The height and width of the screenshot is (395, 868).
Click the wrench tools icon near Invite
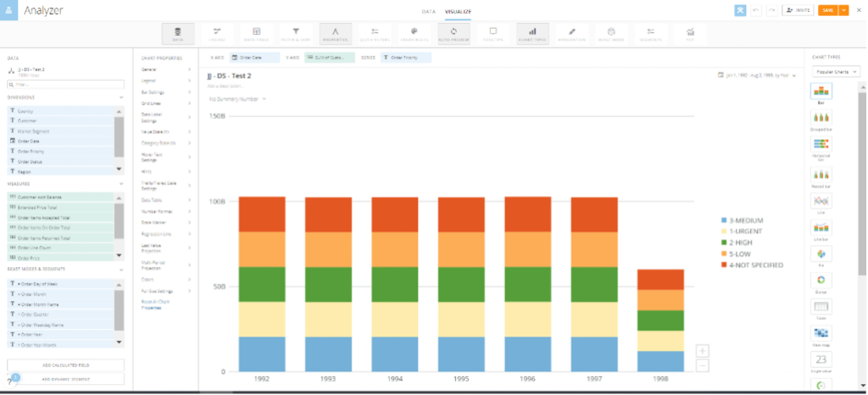[740, 10]
